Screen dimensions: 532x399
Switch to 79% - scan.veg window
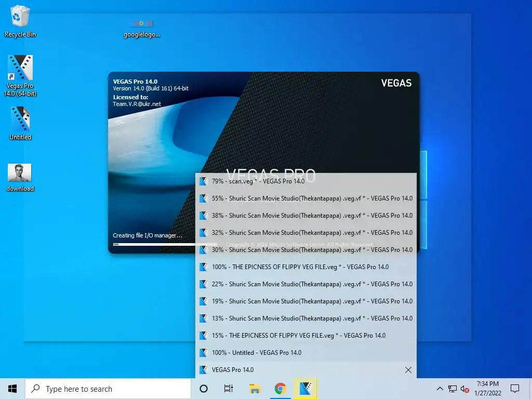[x=306, y=181]
